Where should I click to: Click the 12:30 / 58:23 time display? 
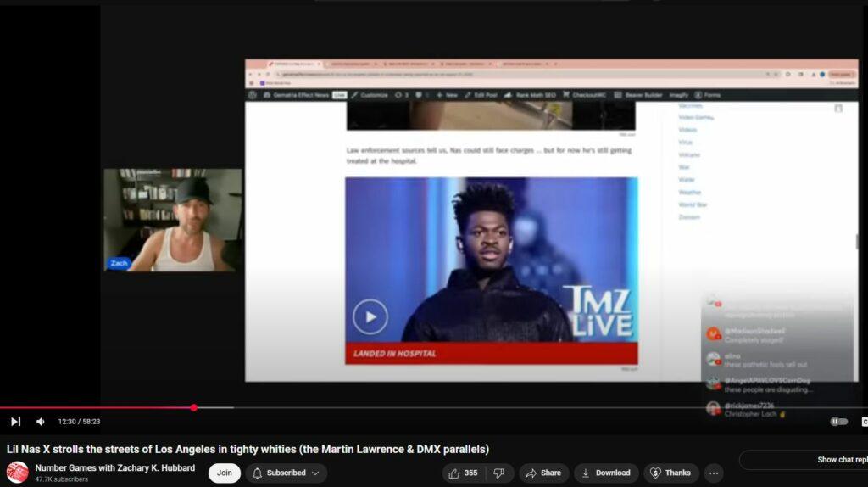(x=79, y=422)
